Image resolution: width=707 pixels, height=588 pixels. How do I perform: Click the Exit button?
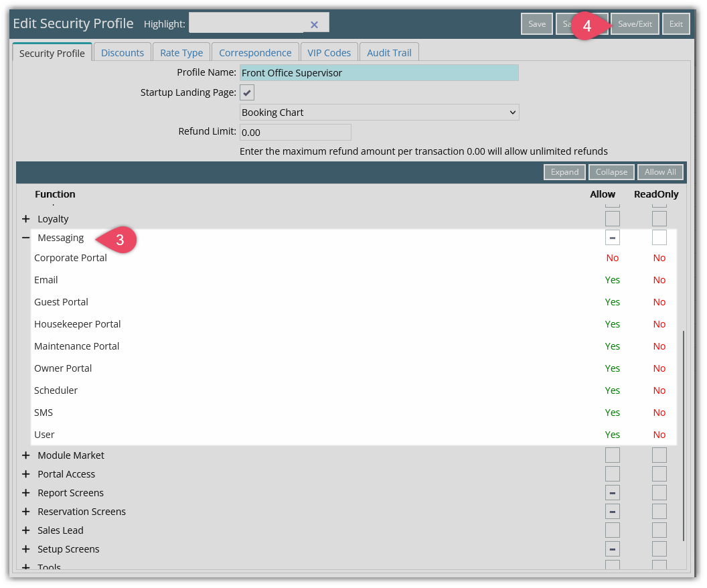coord(676,24)
